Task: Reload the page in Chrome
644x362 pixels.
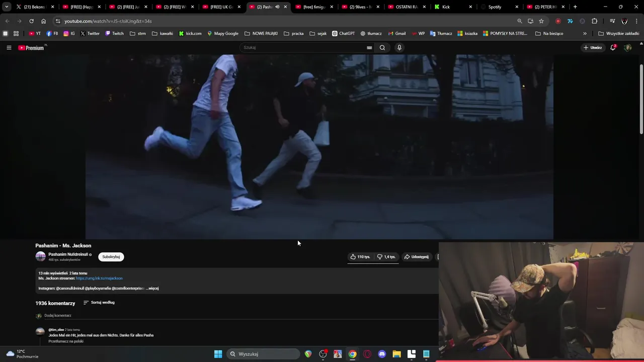Action: point(31,21)
